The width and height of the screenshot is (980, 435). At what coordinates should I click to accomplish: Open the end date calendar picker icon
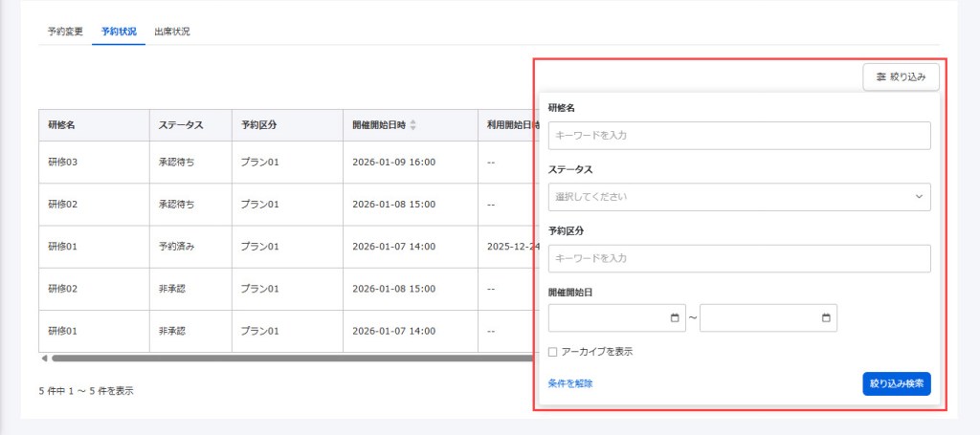[x=825, y=318]
